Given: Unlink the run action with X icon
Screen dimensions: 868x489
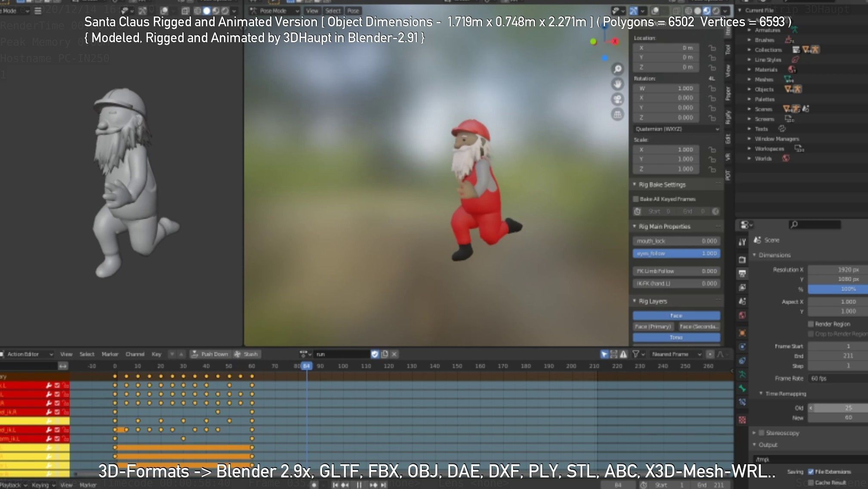Looking at the screenshot, I should click(x=394, y=354).
